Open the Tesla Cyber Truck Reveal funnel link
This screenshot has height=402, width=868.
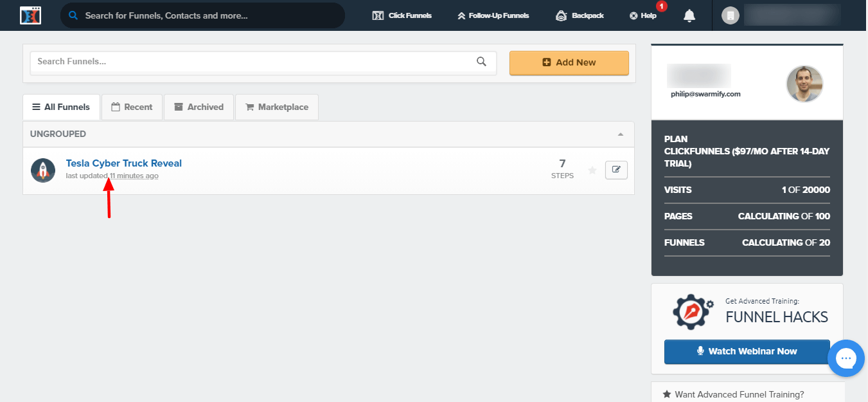click(124, 163)
